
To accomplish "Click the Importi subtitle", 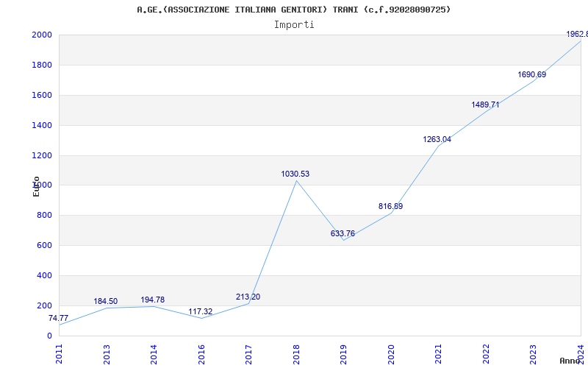I will coord(294,25).
